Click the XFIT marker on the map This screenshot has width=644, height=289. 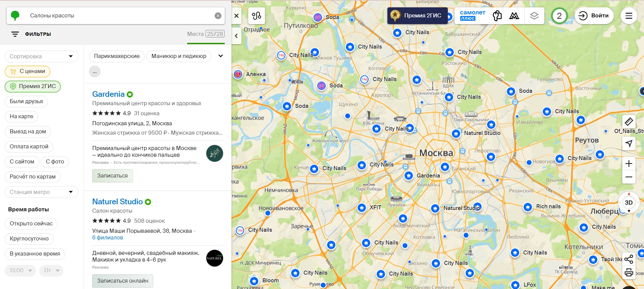[x=362, y=208]
